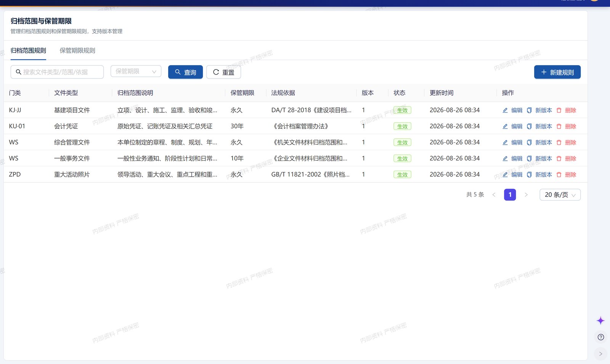This screenshot has width=610, height=364.
Task: Click the new version icon for 基建项目文件 row
Action: (x=529, y=110)
